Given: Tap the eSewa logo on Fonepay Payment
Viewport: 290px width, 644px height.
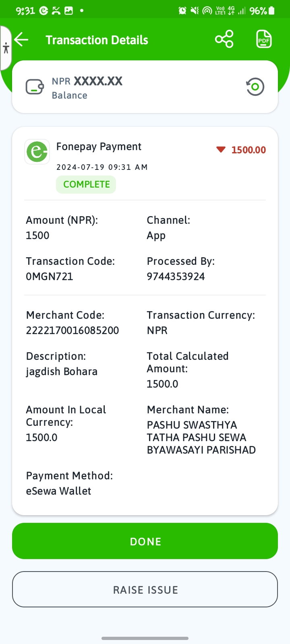Looking at the screenshot, I should tap(37, 152).
